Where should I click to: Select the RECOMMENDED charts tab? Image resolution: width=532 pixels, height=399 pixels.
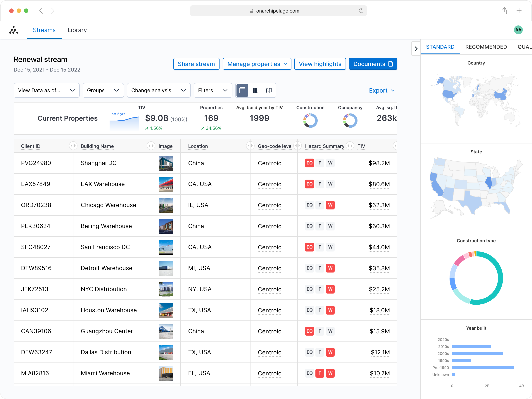point(486,47)
